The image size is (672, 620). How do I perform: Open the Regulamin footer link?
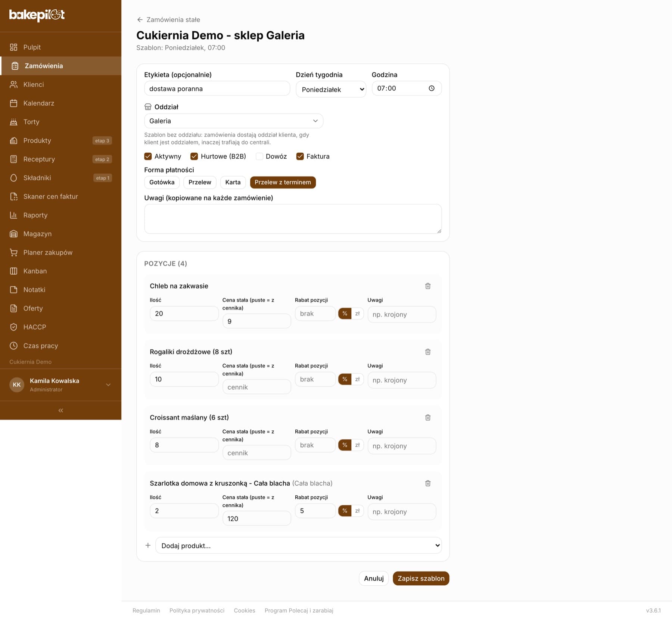tap(146, 610)
